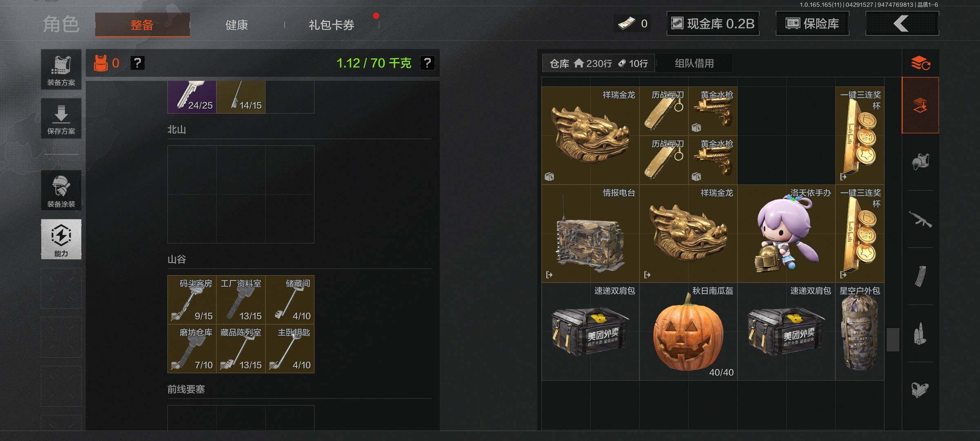Filter warehouse by sight scope icon
The height and width of the screenshot is (441, 980).
click(920, 390)
